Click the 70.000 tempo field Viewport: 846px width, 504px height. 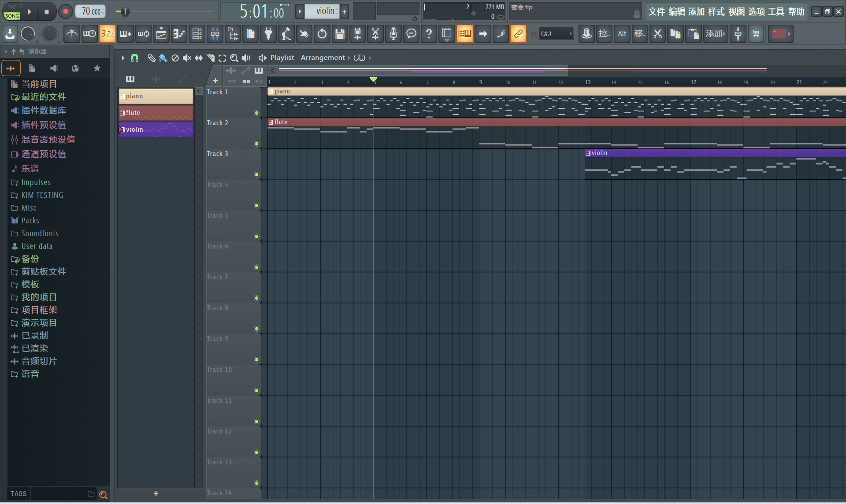pos(91,11)
